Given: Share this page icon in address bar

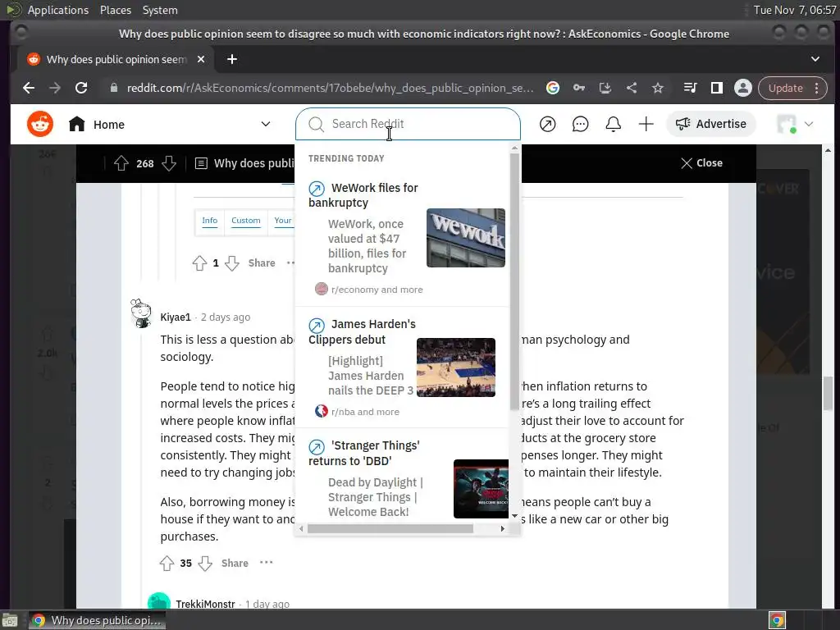Looking at the screenshot, I should click(x=632, y=88).
